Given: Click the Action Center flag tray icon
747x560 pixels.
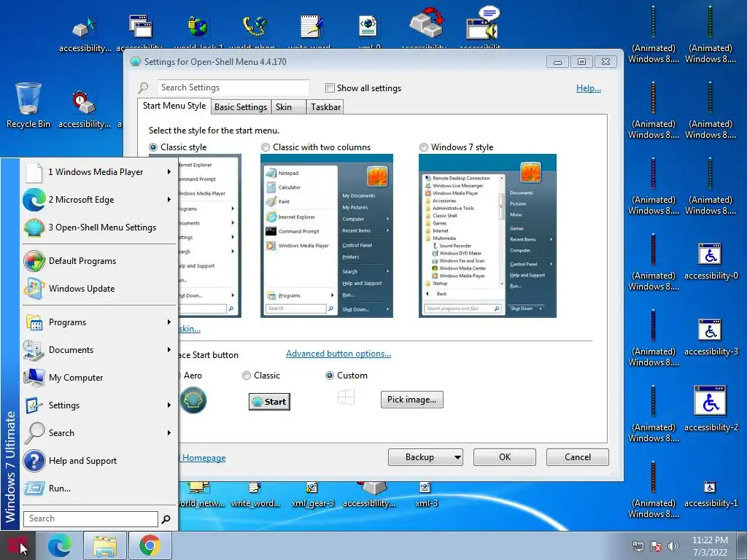Looking at the screenshot, I should [656, 546].
